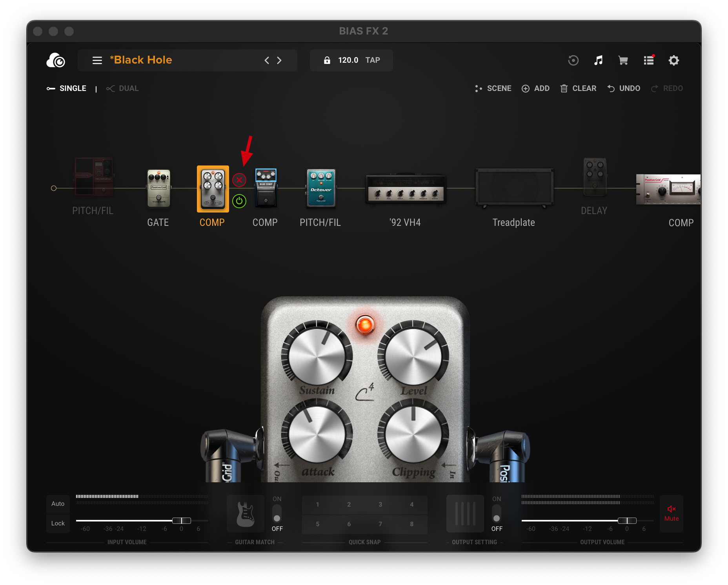728x585 pixels.
Task: Toggle the pedal's orange LED footswitch
Action: pos(365,325)
